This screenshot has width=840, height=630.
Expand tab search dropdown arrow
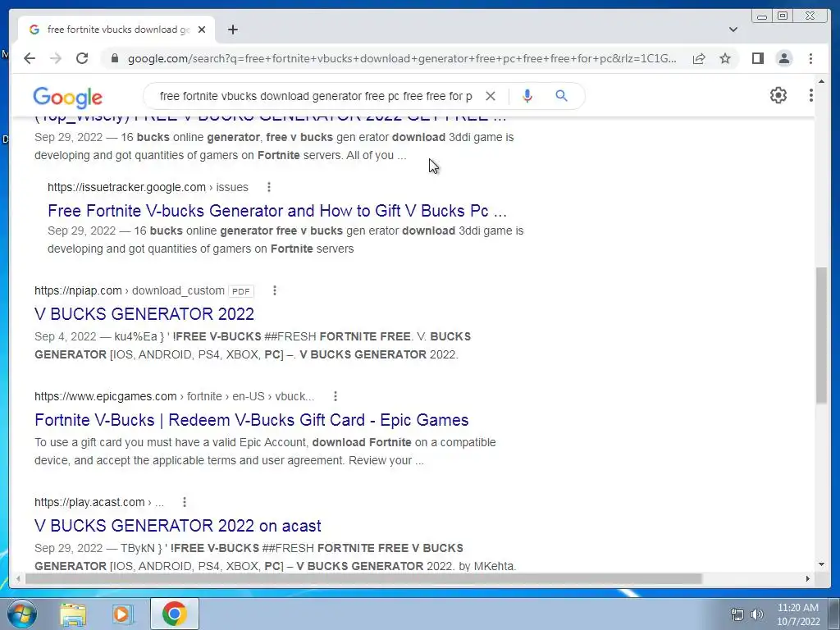(733, 30)
